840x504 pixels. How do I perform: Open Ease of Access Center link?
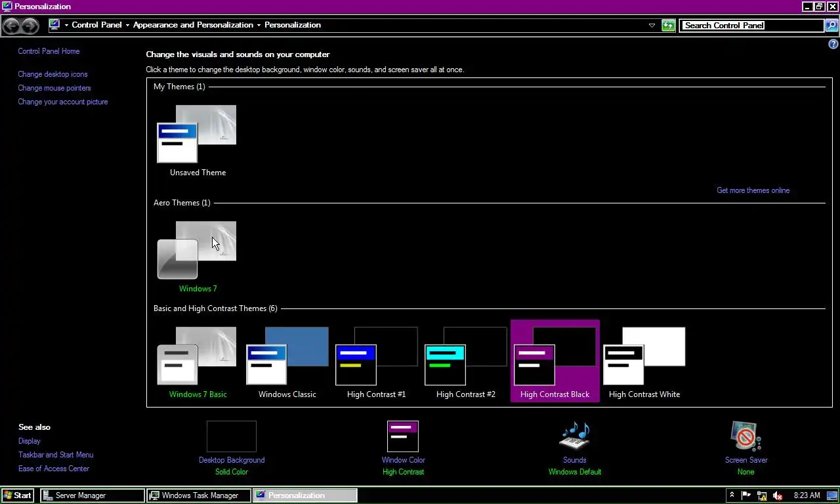54,469
